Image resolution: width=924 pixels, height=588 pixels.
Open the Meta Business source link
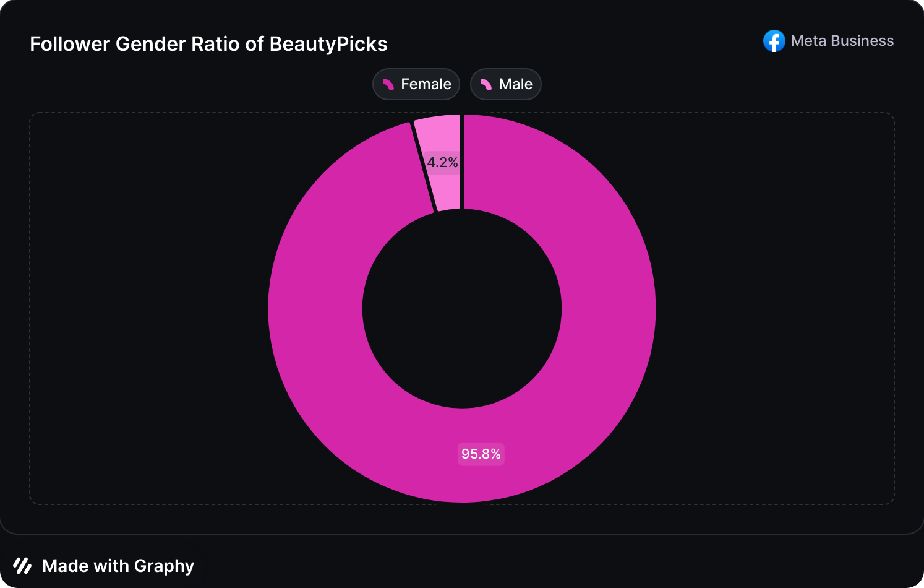pyautogui.click(x=842, y=41)
